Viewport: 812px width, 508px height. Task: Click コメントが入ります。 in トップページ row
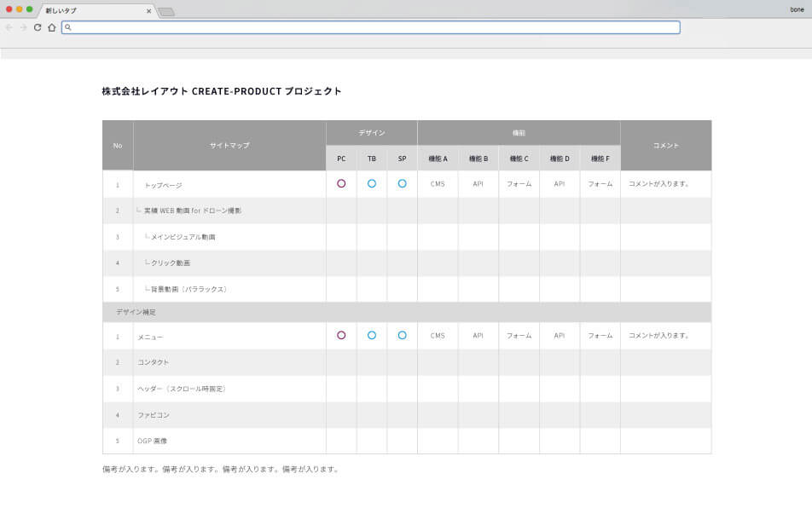658,183
